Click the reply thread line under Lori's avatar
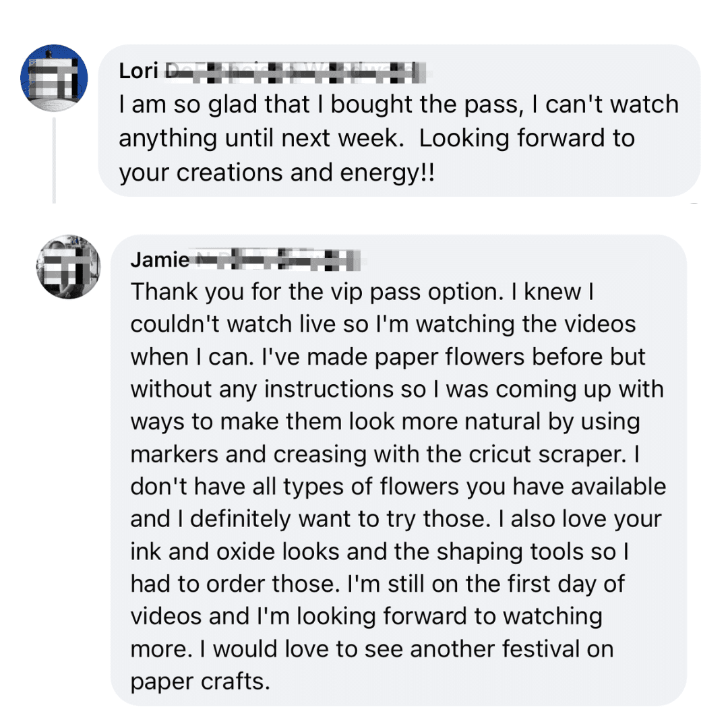 (x=54, y=162)
